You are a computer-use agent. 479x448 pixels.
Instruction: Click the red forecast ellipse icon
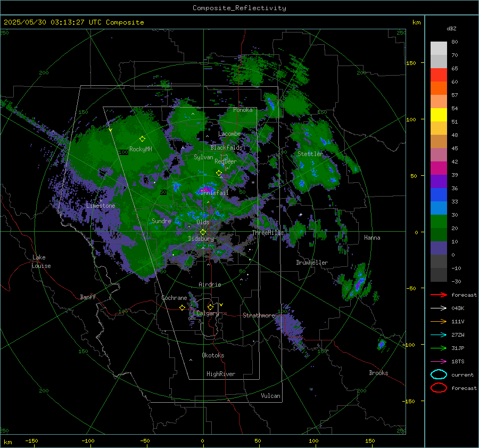coord(439,388)
